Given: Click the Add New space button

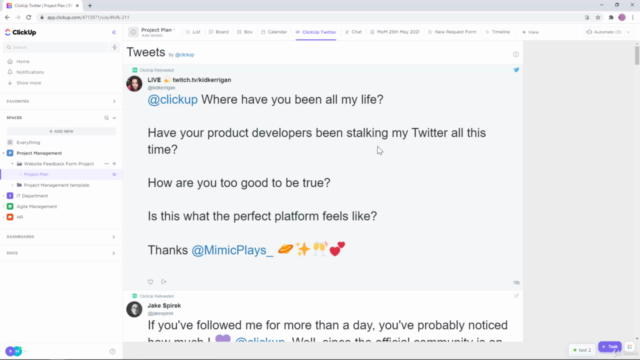Looking at the screenshot, I should coord(61,131).
